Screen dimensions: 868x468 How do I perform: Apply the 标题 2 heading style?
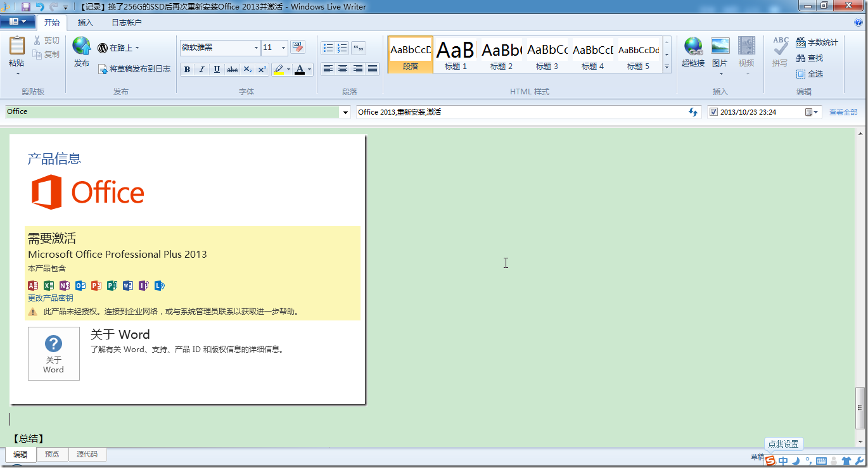pos(501,54)
